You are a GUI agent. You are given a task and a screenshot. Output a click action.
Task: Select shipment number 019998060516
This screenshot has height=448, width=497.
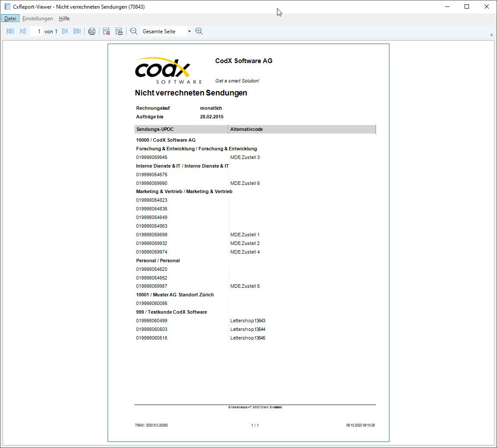[152, 338]
